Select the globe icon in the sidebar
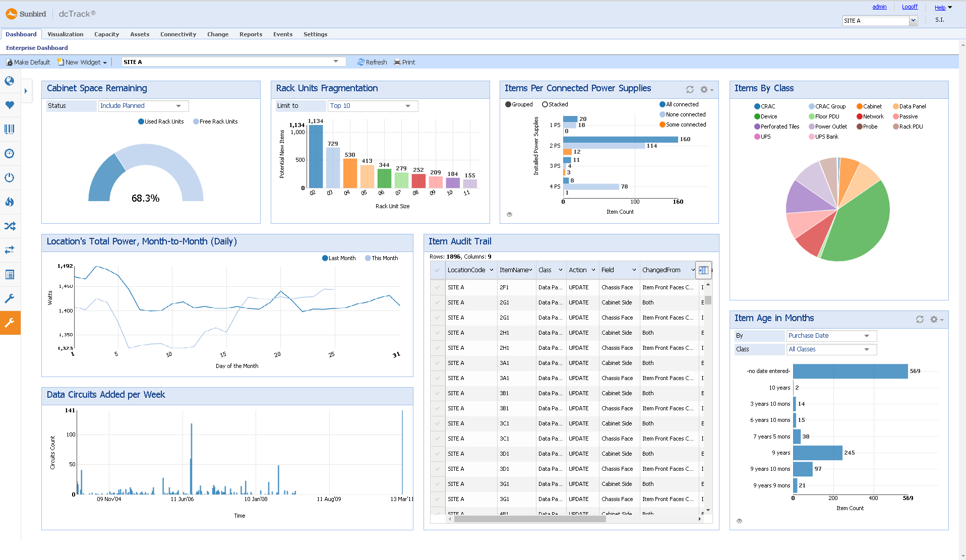 coord(10,81)
